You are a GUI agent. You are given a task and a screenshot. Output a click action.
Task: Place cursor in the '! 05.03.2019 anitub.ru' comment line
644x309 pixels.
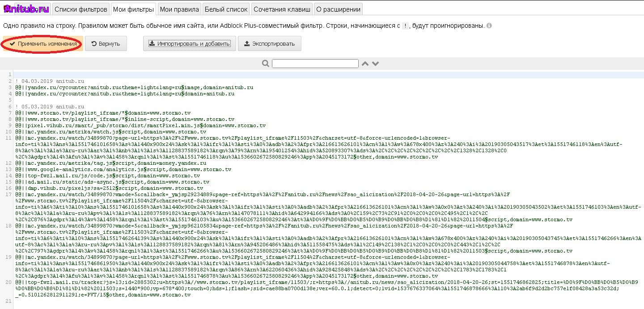(x=50, y=107)
